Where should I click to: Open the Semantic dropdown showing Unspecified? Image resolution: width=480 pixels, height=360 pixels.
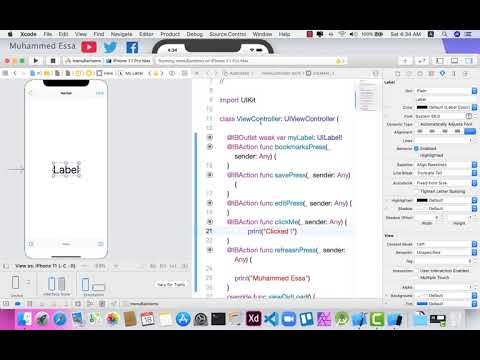pos(446,252)
